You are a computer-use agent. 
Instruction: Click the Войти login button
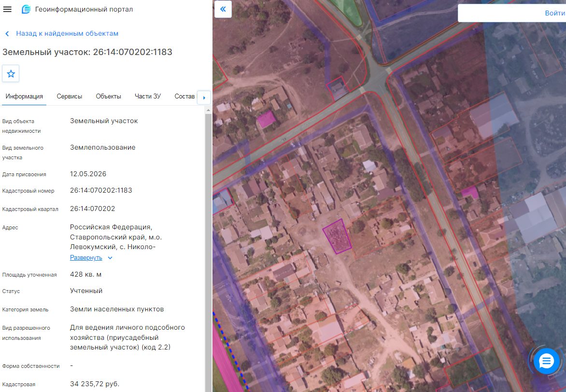pyautogui.click(x=555, y=13)
